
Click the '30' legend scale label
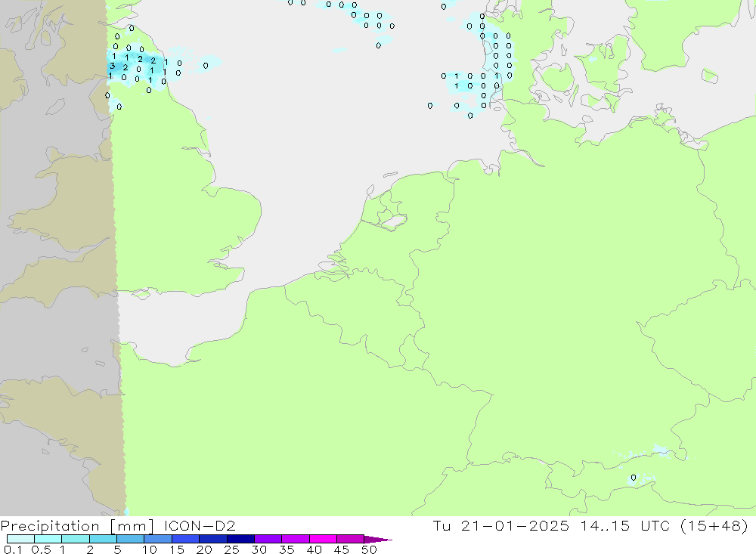coord(259,549)
